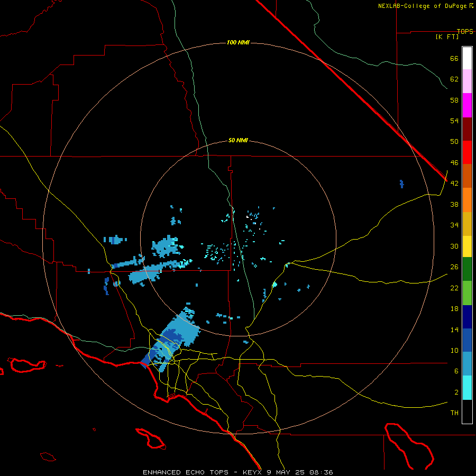The height and width of the screenshot is (476, 476).
Task: Click the navy 14-18 kft legend swatch
Action: tap(467, 317)
